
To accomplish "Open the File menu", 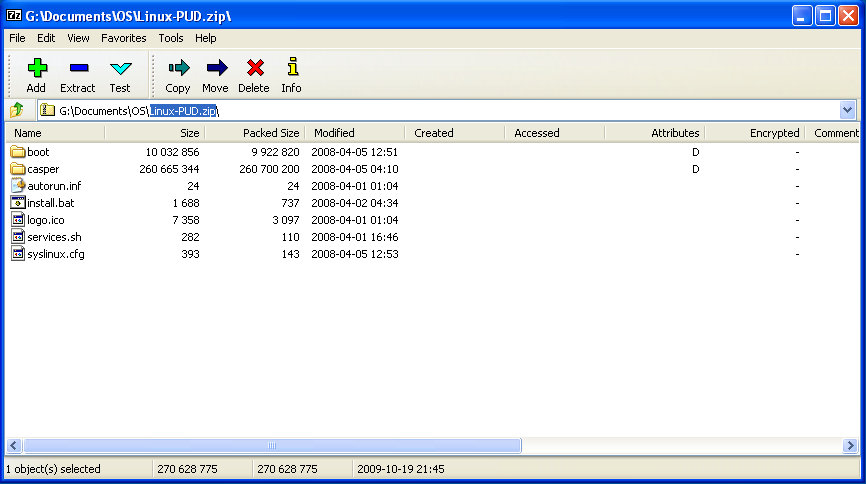I will coord(17,38).
